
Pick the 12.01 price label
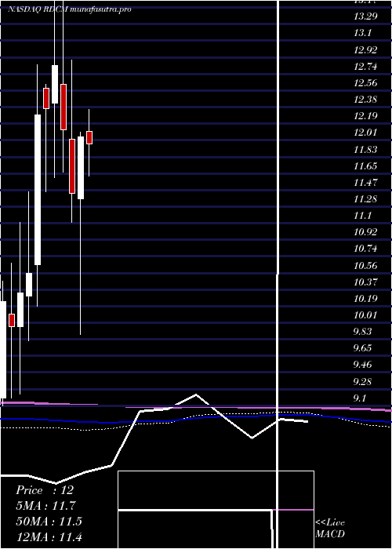pyautogui.click(x=365, y=133)
